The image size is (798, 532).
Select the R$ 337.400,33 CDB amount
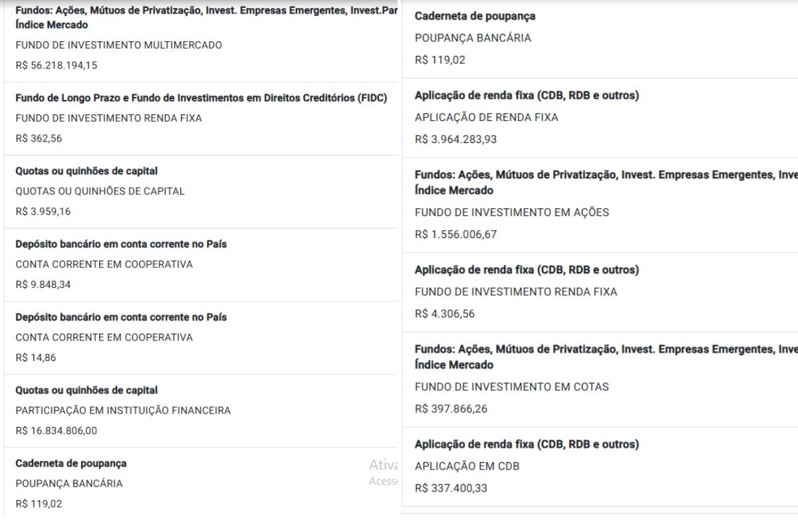pyautogui.click(x=451, y=488)
